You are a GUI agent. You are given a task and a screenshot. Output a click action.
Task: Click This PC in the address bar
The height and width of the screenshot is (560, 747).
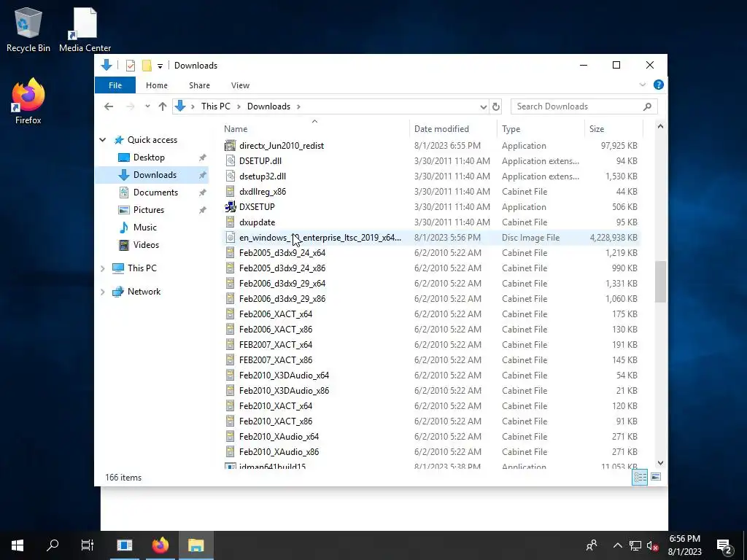215,106
